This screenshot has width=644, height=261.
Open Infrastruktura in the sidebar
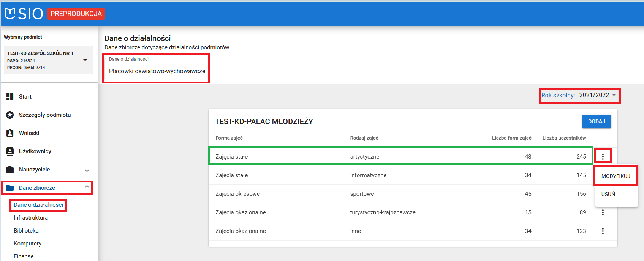pyautogui.click(x=31, y=218)
